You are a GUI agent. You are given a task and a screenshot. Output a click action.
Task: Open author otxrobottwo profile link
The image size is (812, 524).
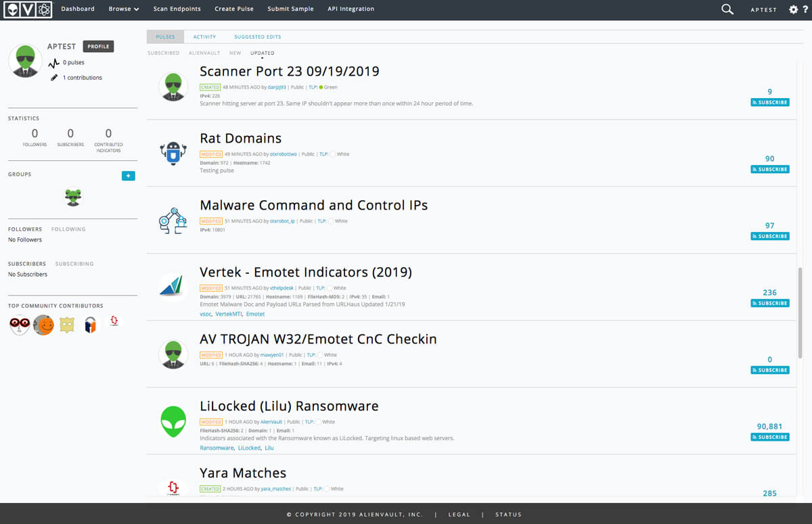(284, 154)
